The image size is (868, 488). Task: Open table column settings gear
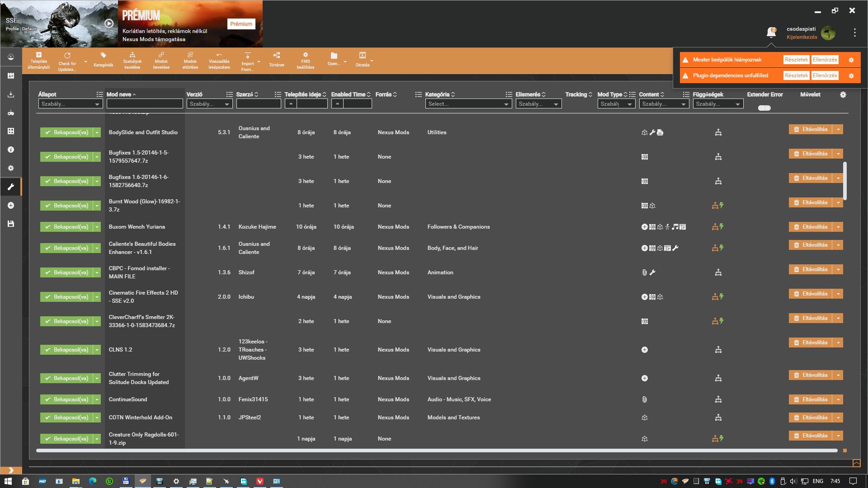click(x=843, y=94)
